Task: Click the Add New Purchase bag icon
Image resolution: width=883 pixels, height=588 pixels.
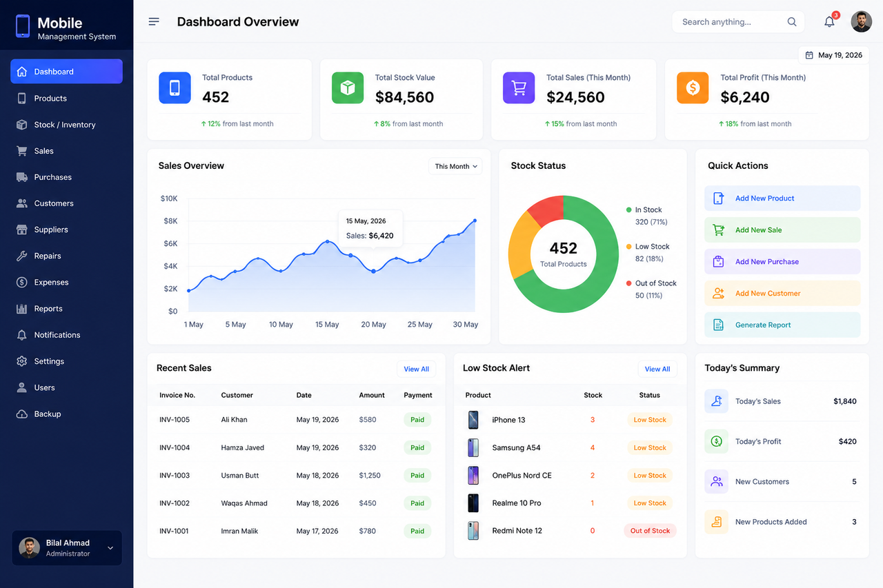Action: point(718,262)
